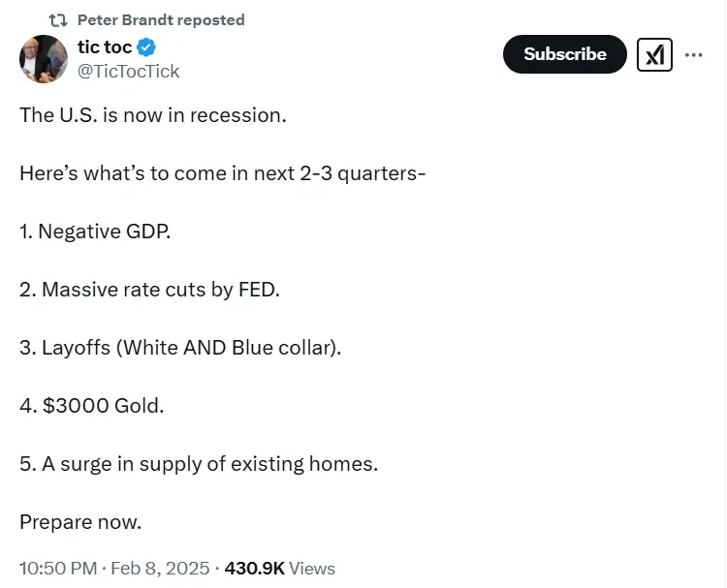
Task: Open the @TicTocTick handle
Action: pos(128,71)
